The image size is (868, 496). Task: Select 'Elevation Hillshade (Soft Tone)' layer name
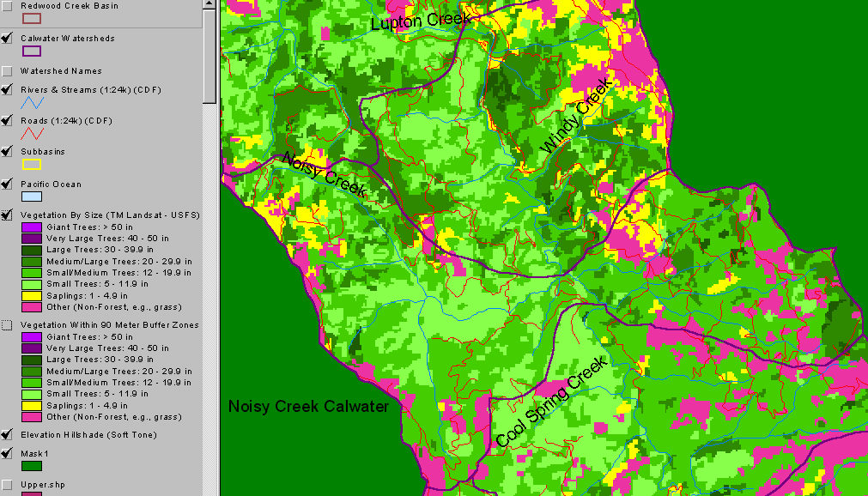[88, 435]
